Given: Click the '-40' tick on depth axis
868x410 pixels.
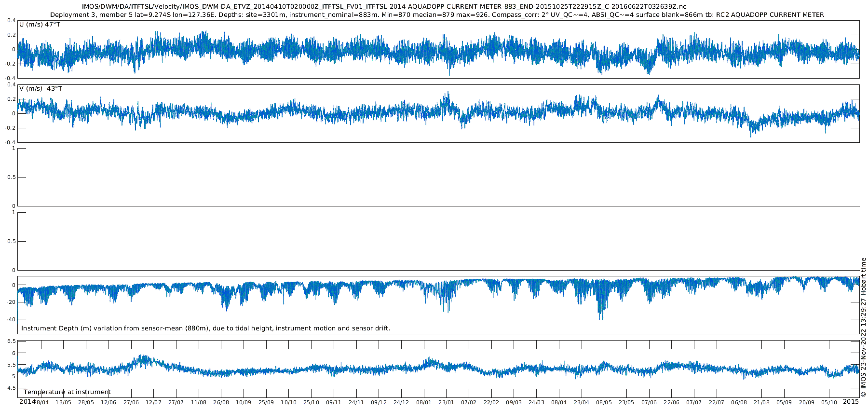Looking at the screenshot, I should [x=12, y=319].
